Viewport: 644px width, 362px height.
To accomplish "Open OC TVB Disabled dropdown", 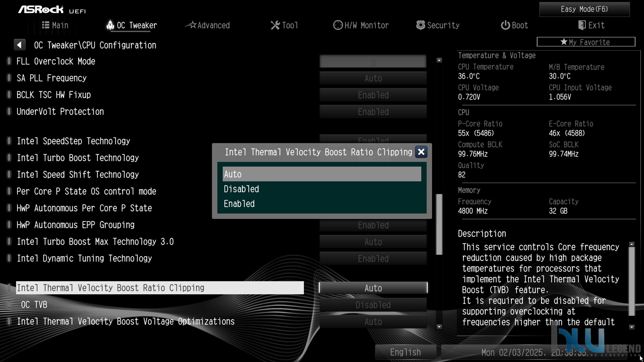I will 373,305.
